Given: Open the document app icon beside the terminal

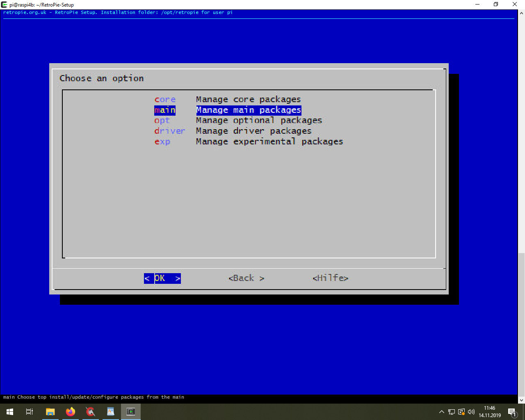Looking at the screenshot, I should pyautogui.click(x=110, y=412).
